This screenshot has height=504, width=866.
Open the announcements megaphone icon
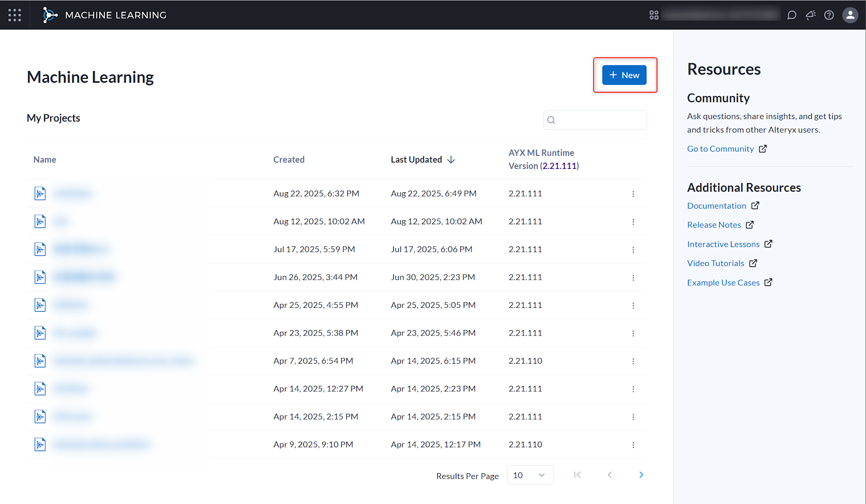click(811, 15)
